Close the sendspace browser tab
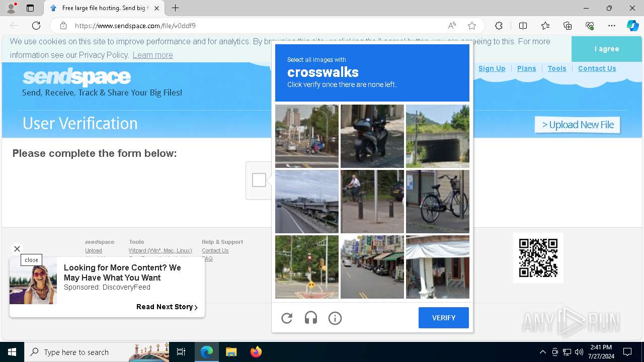Viewport: 644px width, 362px height. [157, 8]
